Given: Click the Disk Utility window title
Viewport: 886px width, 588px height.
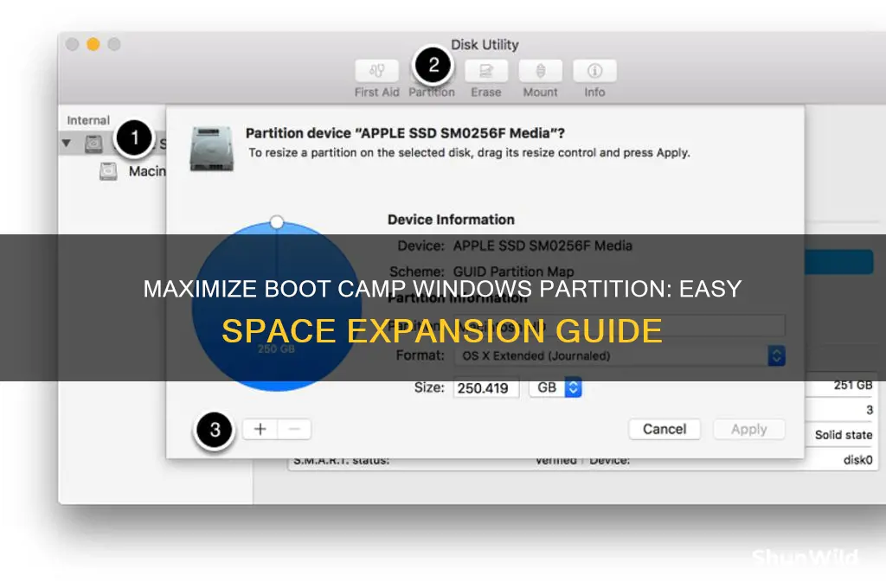Looking at the screenshot, I should point(485,45).
